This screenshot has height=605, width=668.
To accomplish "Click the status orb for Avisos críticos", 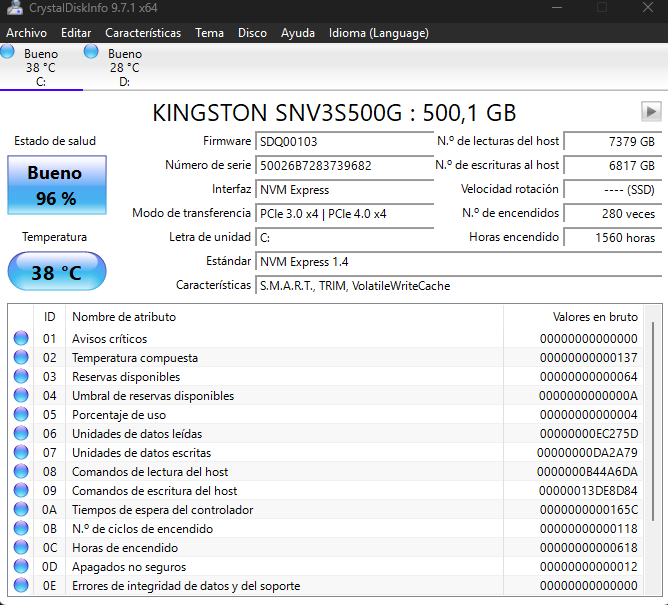I will pos(21,338).
